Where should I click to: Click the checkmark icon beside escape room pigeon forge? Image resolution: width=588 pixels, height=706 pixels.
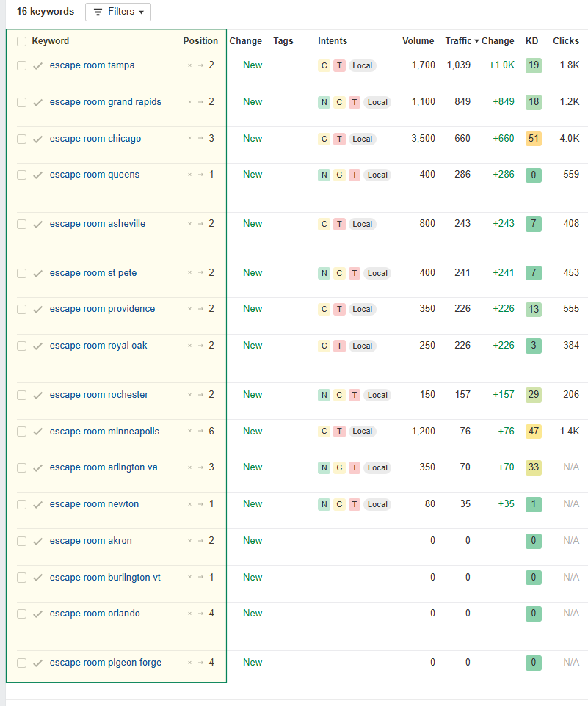click(38, 663)
